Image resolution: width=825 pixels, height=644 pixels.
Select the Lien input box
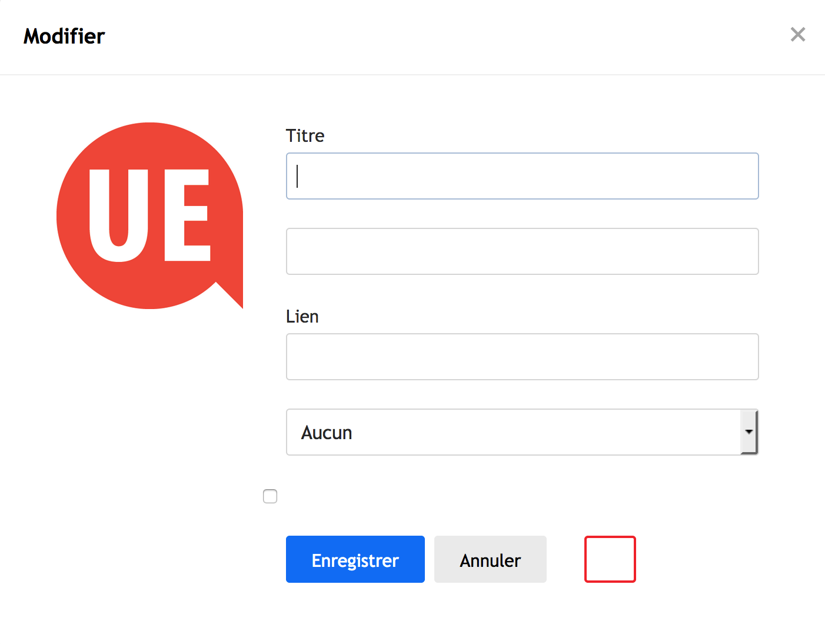522,357
